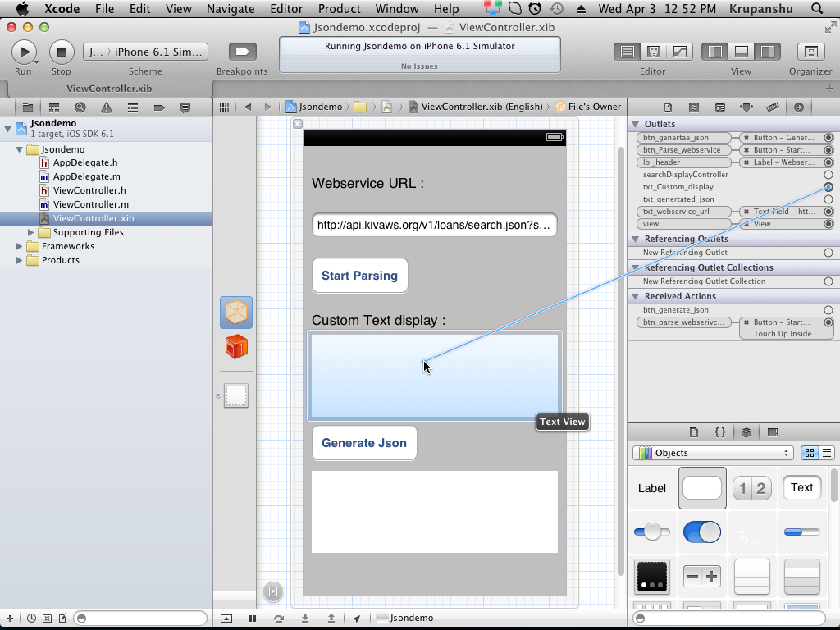The width and height of the screenshot is (840, 630).
Task: Open the Organizer window
Action: coord(810,52)
